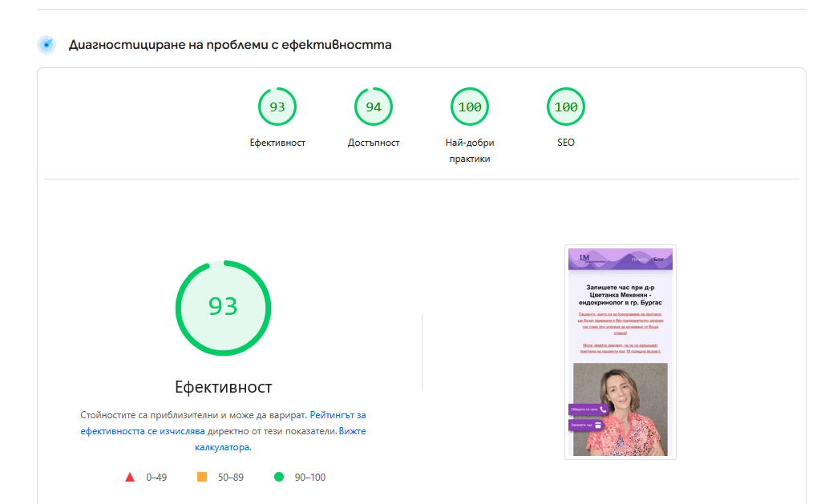The height and width of the screenshot is (504, 837).
Task: Click the IM logo in page preview
Action: click(x=584, y=258)
